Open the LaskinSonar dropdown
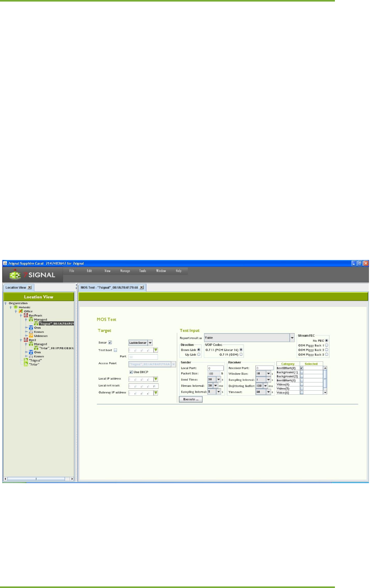 [150, 343]
